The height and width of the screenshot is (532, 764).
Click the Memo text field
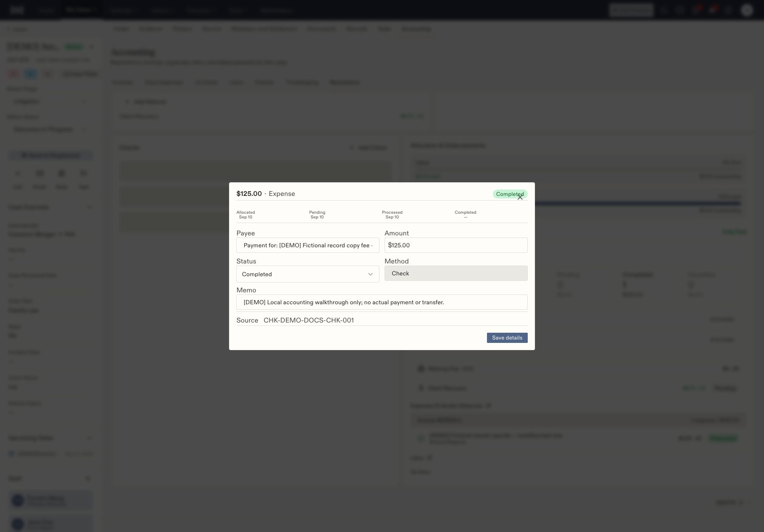tap(382, 302)
